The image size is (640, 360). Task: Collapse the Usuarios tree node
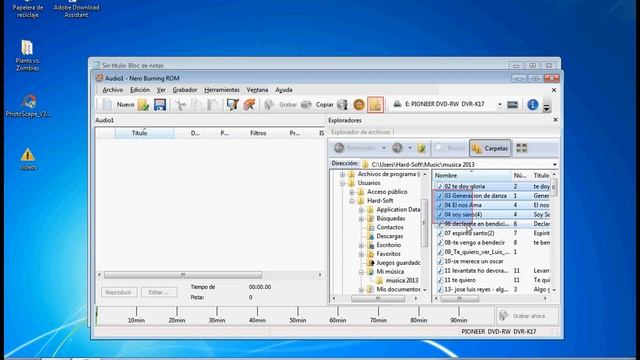[x=342, y=183]
